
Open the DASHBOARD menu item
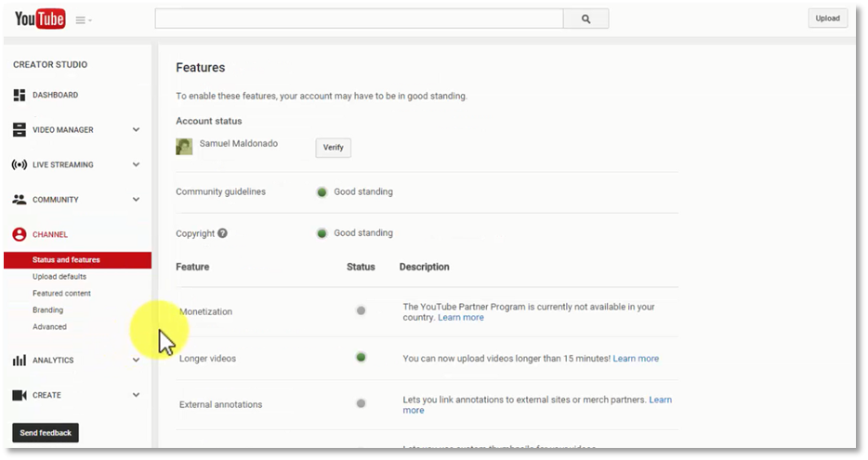56,95
